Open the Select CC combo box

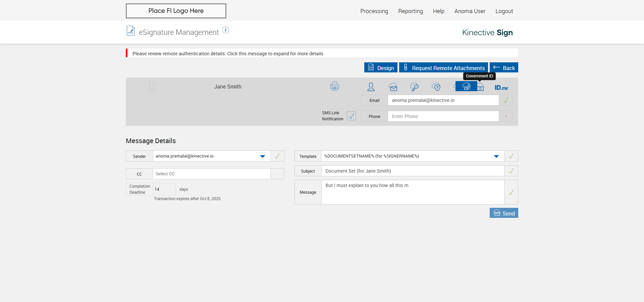pyautogui.click(x=211, y=174)
